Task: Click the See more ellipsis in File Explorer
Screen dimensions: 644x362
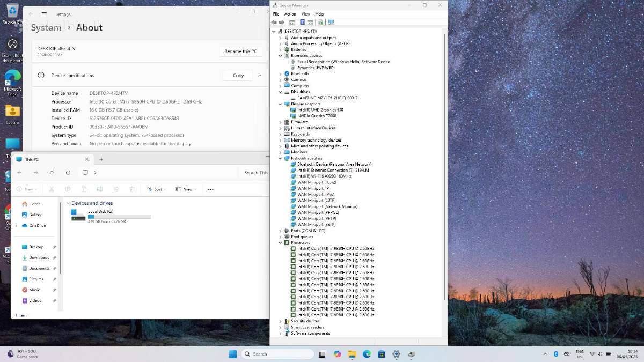Action: [210, 189]
